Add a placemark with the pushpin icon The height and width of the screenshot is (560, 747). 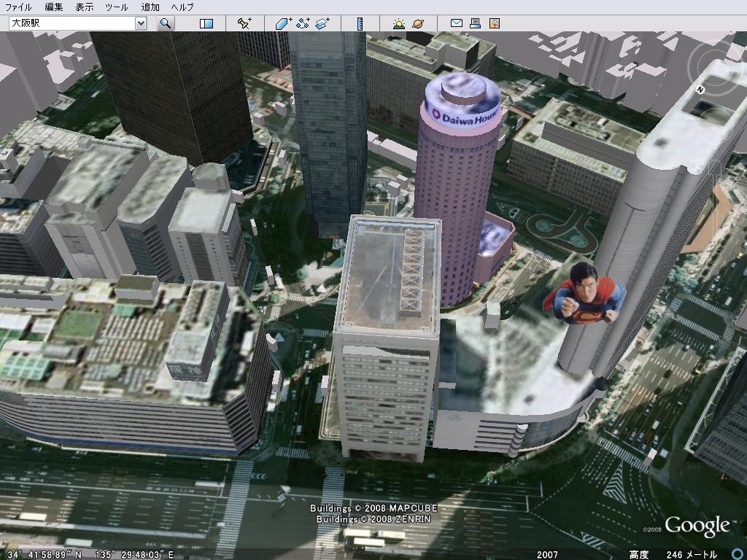(244, 23)
